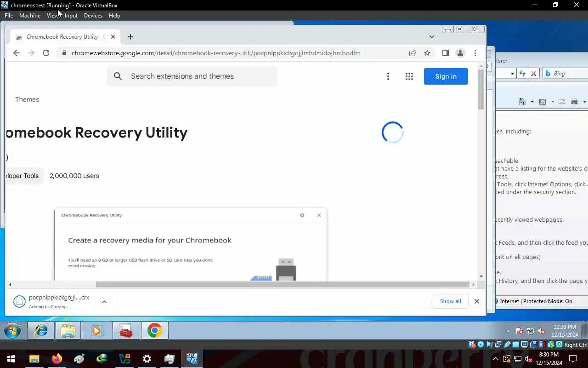Open the VirtualBox Devices menu
The width and height of the screenshot is (588, 368).
(x=93, y=16)
